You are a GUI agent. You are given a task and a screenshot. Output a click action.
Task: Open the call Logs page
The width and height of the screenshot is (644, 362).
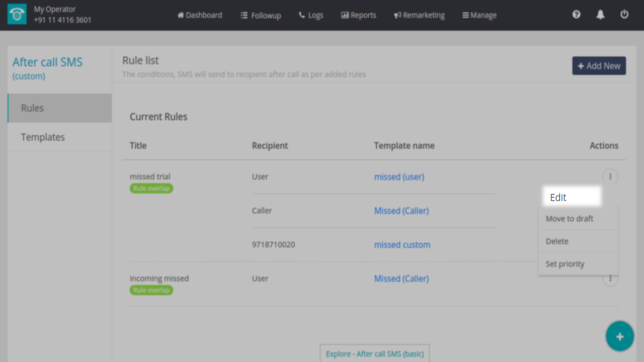point(311,15)
